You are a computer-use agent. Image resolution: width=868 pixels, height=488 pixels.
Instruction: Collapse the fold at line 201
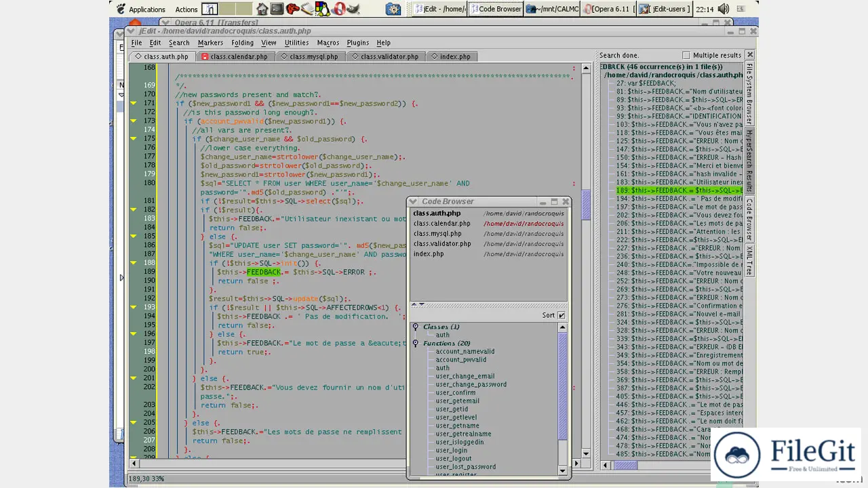point(134,378)
